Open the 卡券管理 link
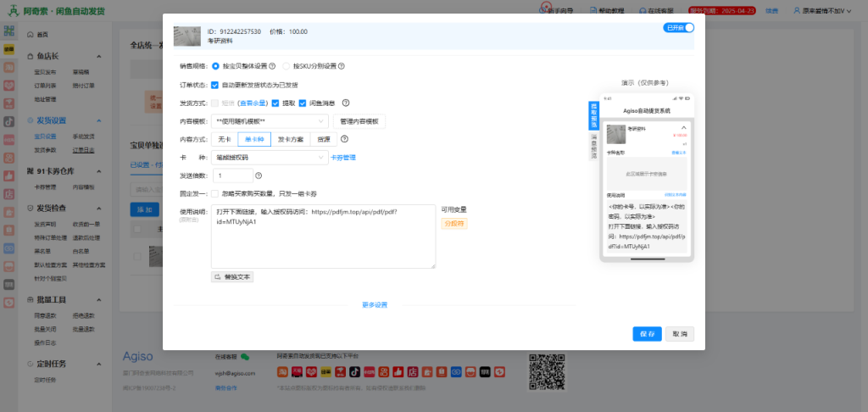Screen dimensions: 868x412 coord(342,157)
